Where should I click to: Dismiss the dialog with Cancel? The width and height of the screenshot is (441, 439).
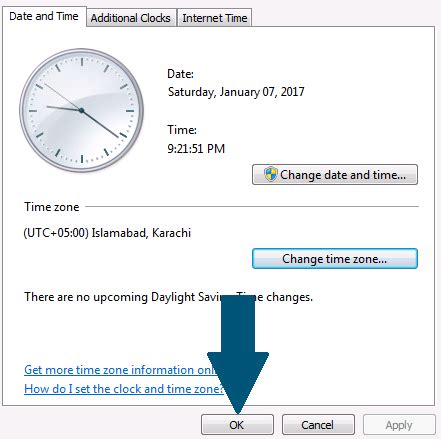(318, 425)
